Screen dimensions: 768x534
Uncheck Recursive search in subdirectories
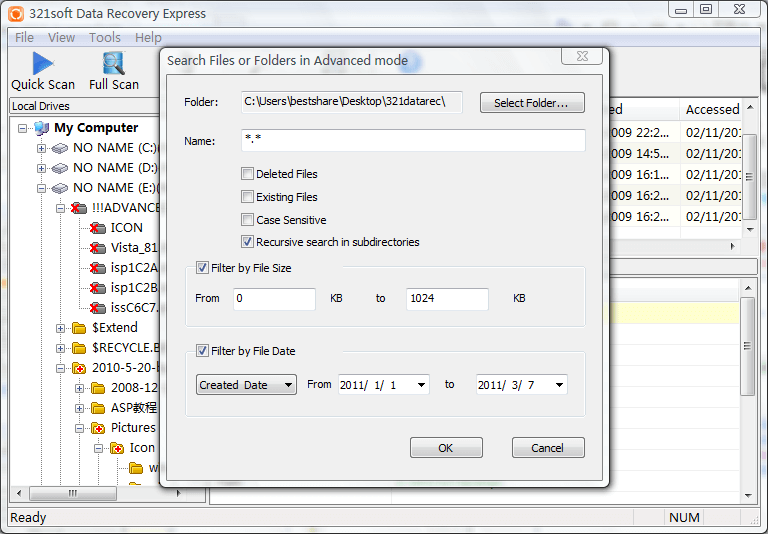pyautogui.click(x=247, y=242)
